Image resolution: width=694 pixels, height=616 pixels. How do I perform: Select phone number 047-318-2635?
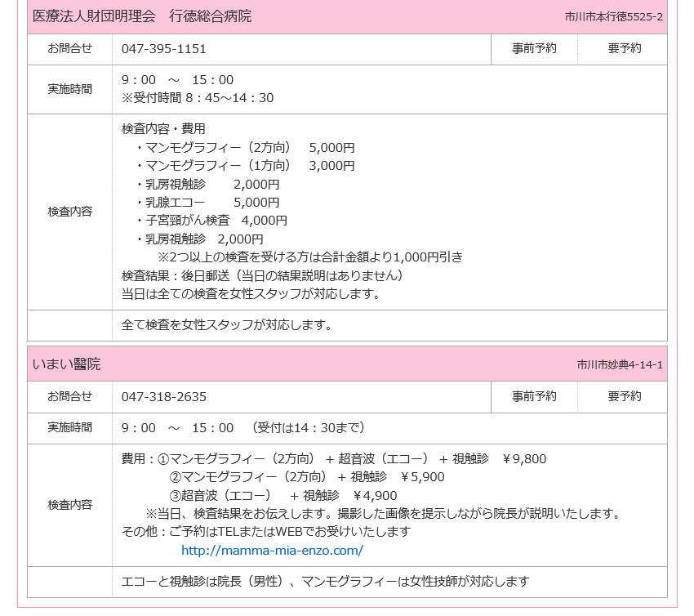point(163,396)
